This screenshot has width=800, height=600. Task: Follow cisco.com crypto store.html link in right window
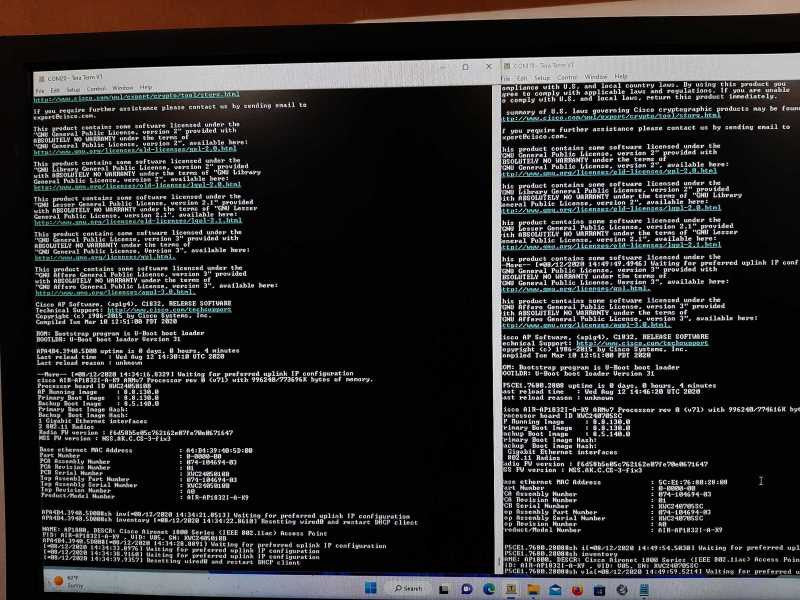pyautogui.click(x=611, y=117)
